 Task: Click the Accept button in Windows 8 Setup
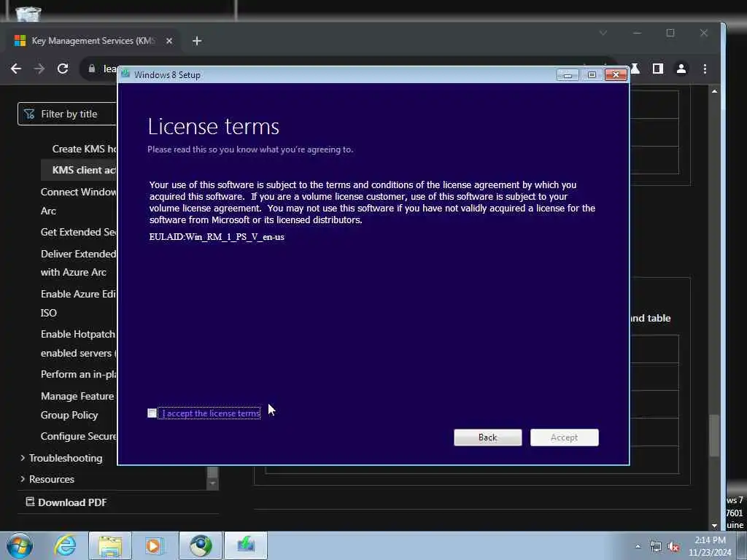point(564,437)
